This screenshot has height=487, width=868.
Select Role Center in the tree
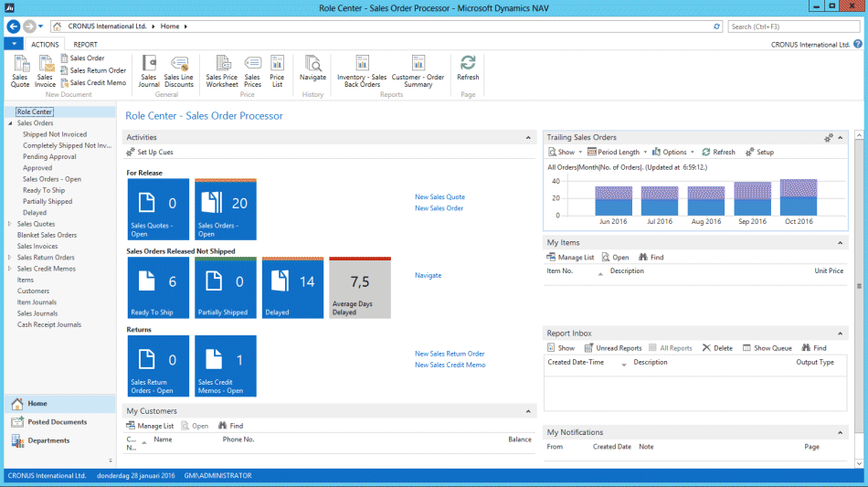tap(35, 111)
